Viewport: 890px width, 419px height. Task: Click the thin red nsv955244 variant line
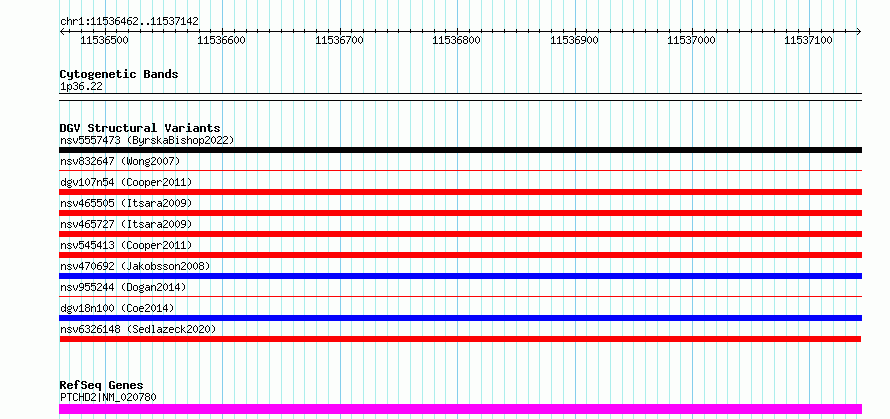click(460, 296)
